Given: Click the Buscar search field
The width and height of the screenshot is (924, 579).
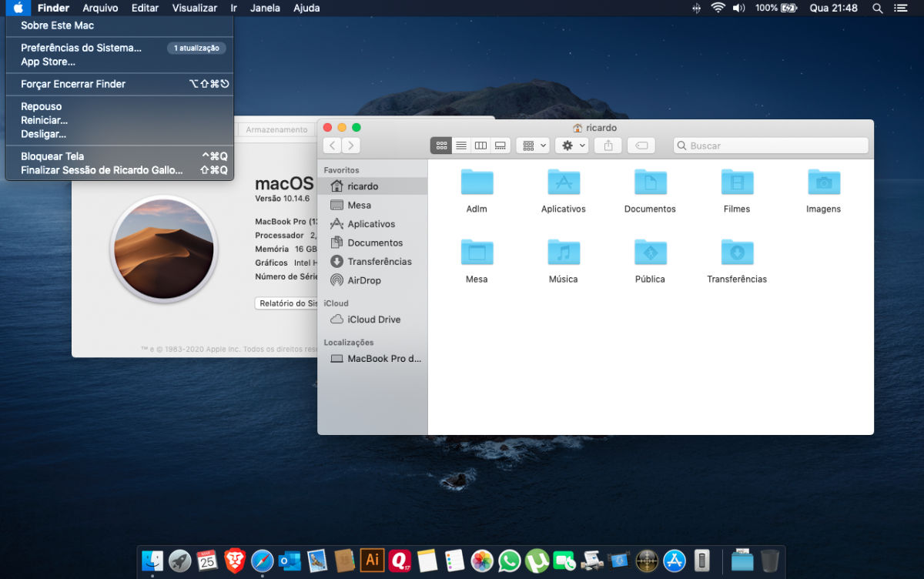Looking at the screenshot, I should 771,146.
